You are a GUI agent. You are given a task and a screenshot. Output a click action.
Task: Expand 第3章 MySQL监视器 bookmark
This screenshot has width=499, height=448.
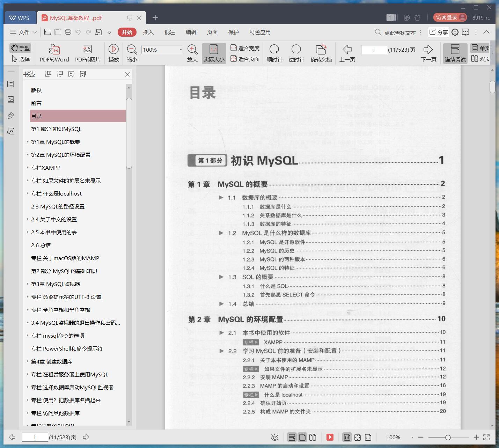coord(28,284)
